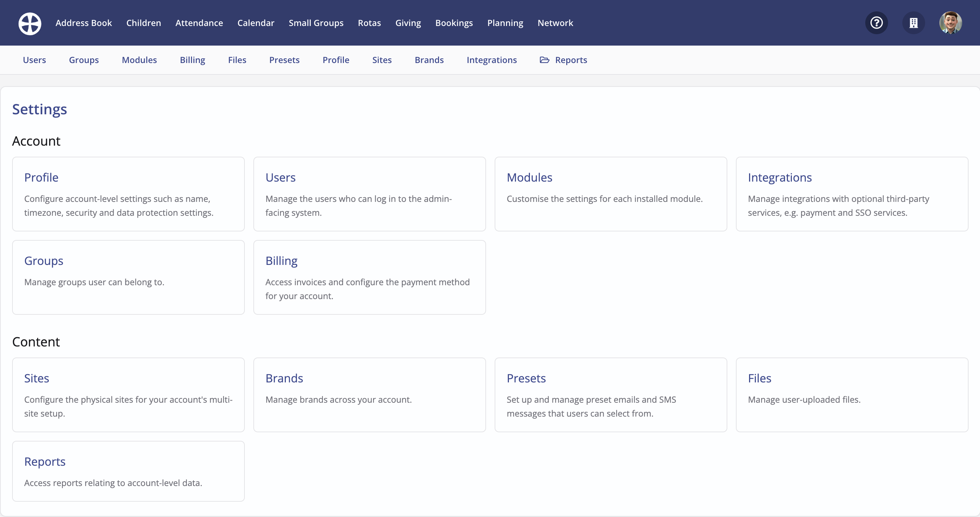Open the Reports content card title
The height and width of the screenshot is (517, 980).
tap(45, 461)
